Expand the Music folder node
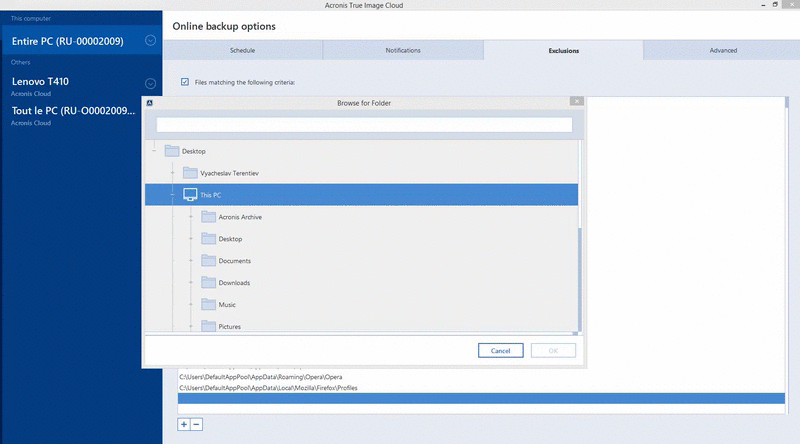This screenshot has width=800, height=444. pos(191,305)
